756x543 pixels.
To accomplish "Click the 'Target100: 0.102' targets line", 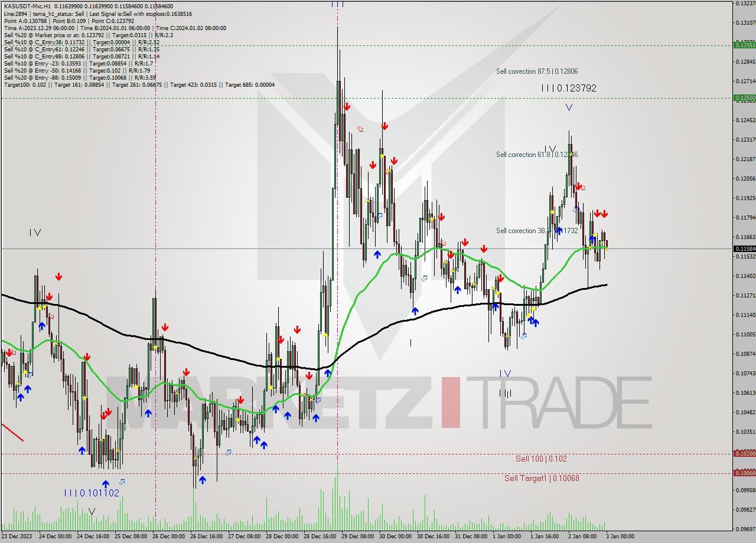I will click(x=139, y=84).
